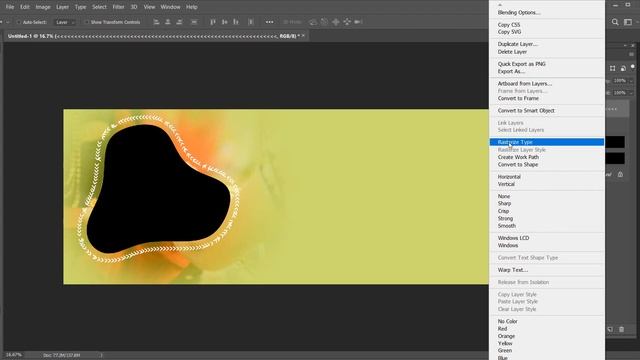Click the create new layer icon
Image resolution: width=640 pixels, height=360 pixels.
click(x=610, y=329)
